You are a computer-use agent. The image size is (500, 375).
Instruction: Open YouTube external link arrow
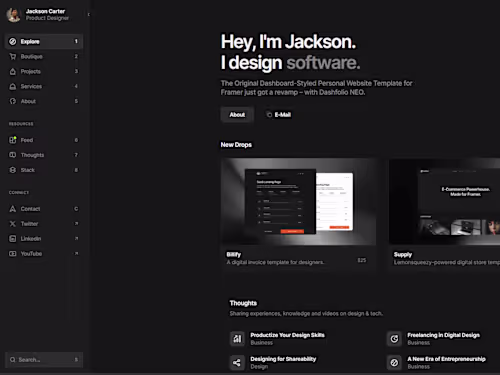(76, 253)
